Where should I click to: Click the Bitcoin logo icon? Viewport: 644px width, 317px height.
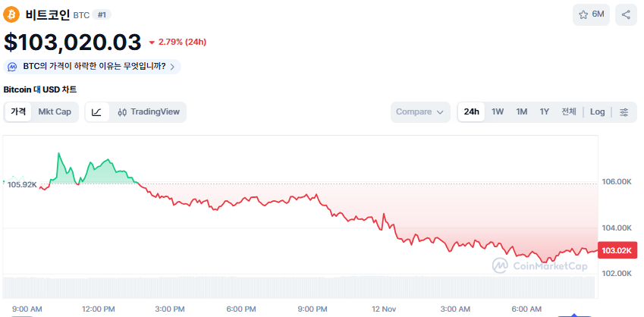click(x=12, y=14)
